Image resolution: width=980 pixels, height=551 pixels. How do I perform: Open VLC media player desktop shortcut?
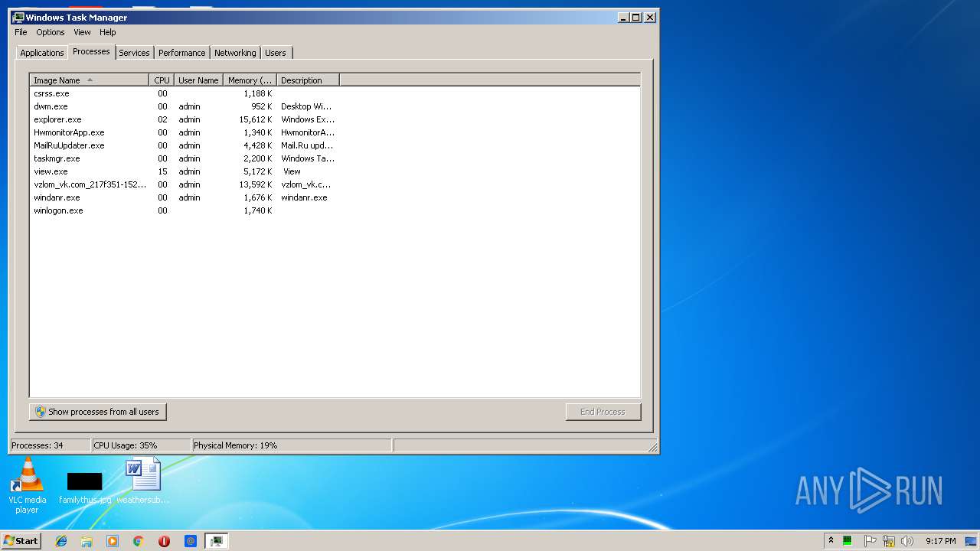click(28, 486)
